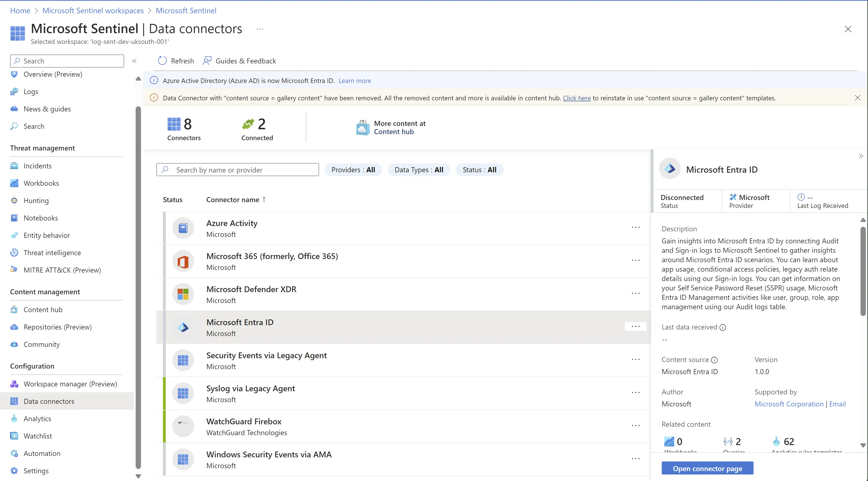Select the Microsoft Entra ID row icon
868x481 pixels.
tap(183, 327)
